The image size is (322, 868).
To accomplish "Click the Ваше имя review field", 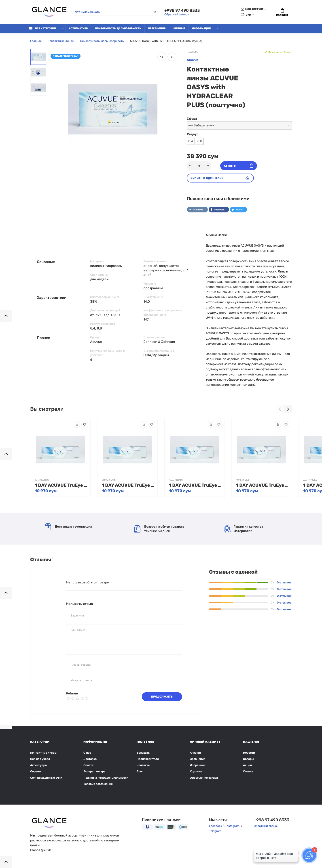I will 124,615.
